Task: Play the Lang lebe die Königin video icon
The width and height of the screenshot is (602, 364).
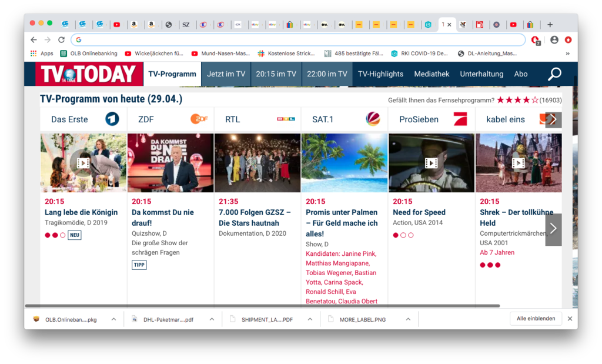Action: [x=83, y=163]
